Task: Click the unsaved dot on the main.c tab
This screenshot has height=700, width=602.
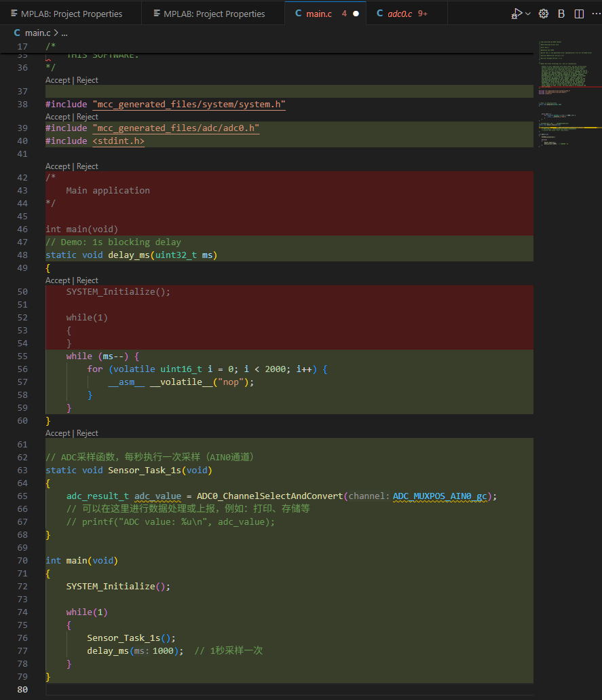Action: click(356, 14)
